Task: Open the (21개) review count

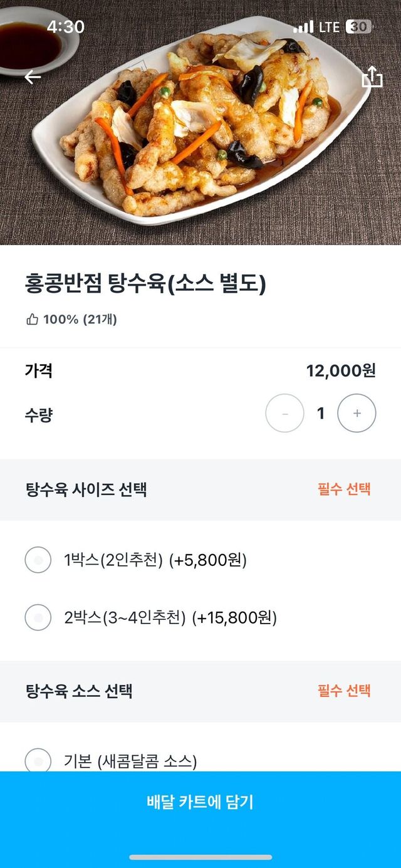Action: [100, 320]
